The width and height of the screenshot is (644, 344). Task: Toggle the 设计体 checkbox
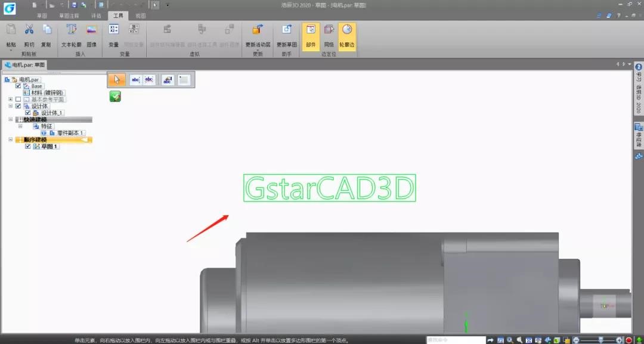click(x=18, y=106)
